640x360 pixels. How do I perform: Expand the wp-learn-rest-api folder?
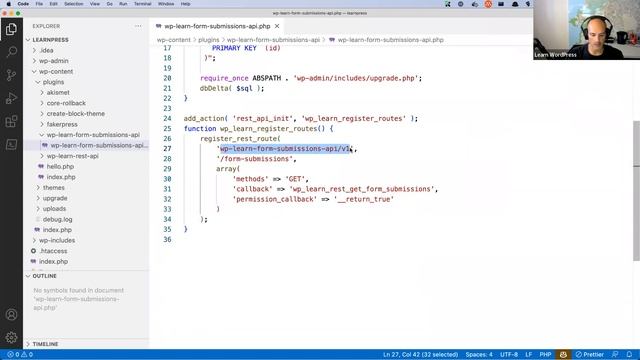tap(42, 156)
